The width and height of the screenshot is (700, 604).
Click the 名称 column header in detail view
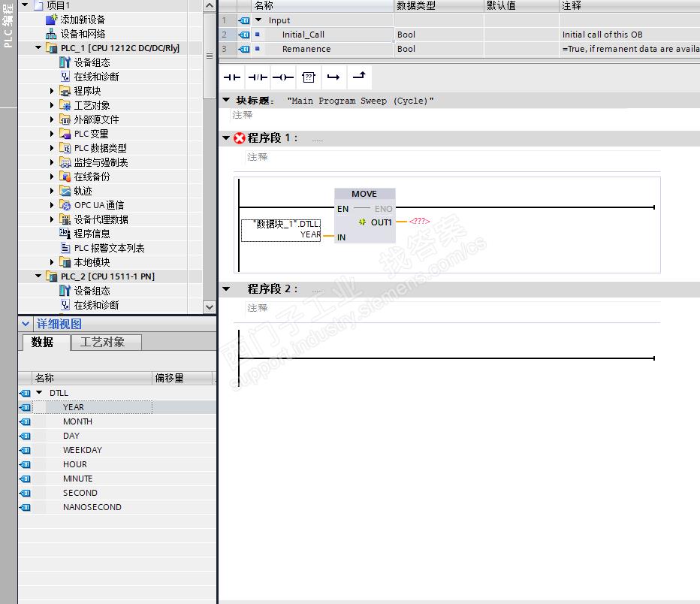click(92, 378)
